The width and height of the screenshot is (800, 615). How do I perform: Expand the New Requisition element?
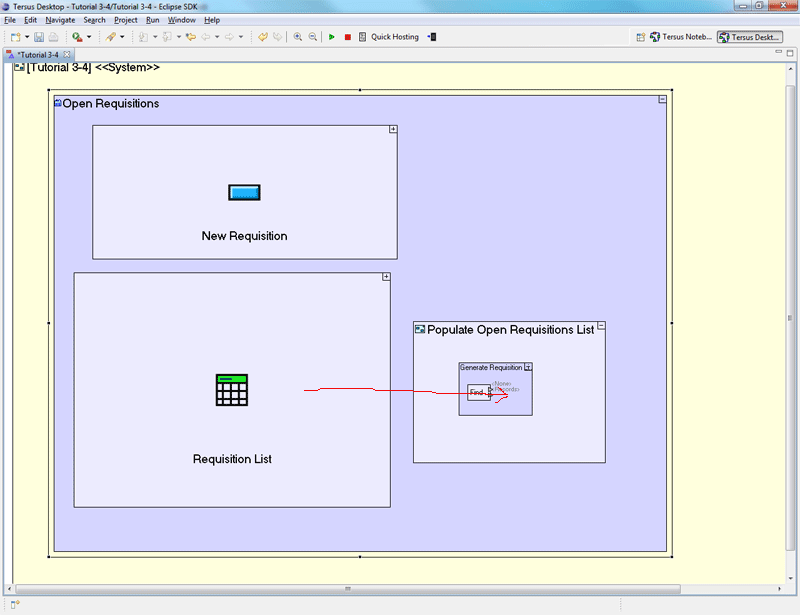[x=393, y=129]
